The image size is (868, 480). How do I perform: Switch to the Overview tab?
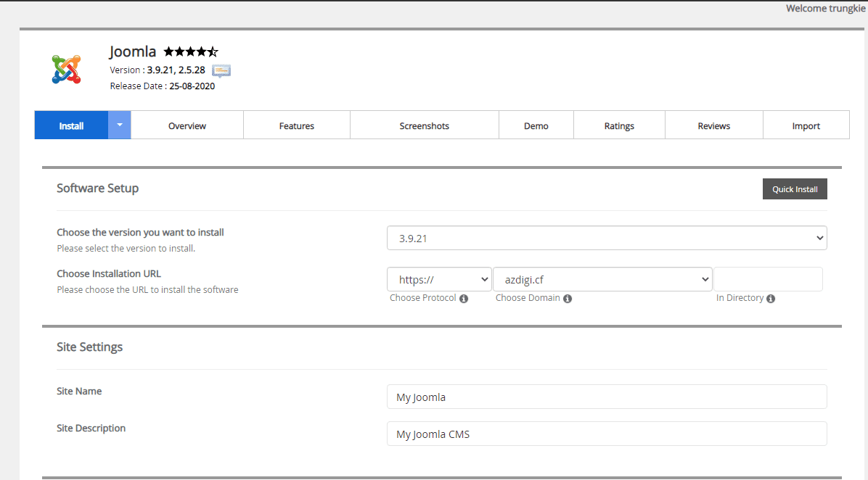(187, 125)
